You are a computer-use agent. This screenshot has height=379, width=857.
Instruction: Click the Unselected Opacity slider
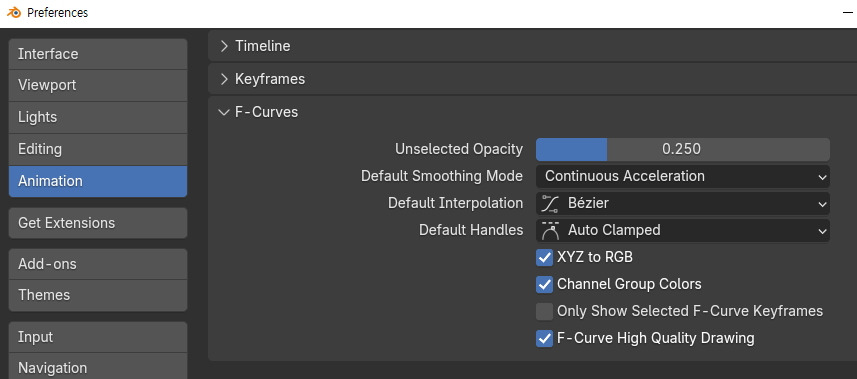coord(683,149)
